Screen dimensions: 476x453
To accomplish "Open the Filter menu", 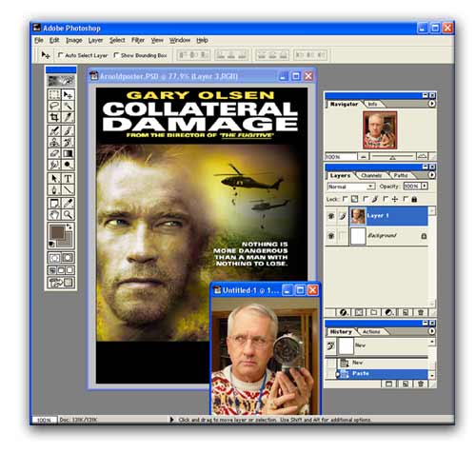I will pyautogui.click(x=138, y=40).
